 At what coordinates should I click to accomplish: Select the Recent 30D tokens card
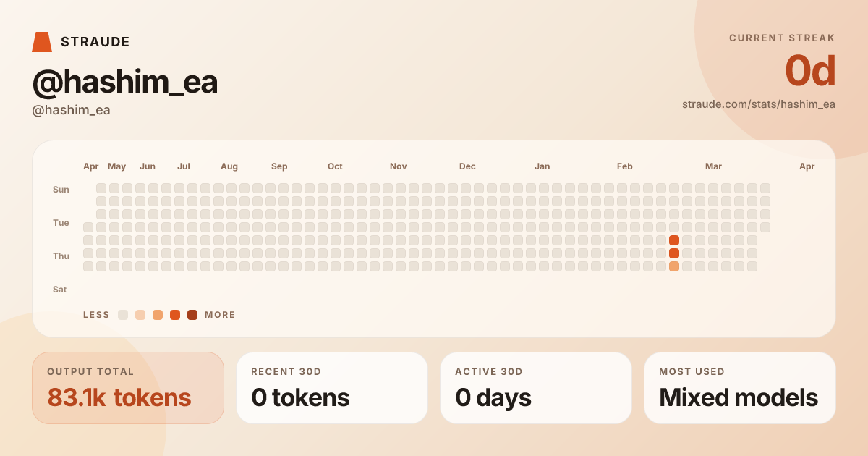(332, 388)
